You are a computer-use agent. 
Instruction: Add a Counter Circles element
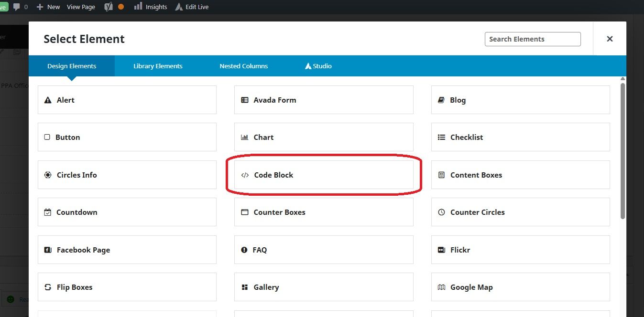(520, 212)
